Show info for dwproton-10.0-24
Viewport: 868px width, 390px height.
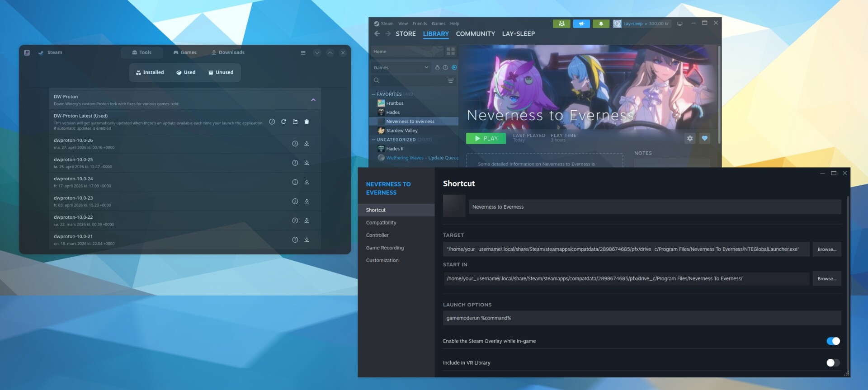295,182
